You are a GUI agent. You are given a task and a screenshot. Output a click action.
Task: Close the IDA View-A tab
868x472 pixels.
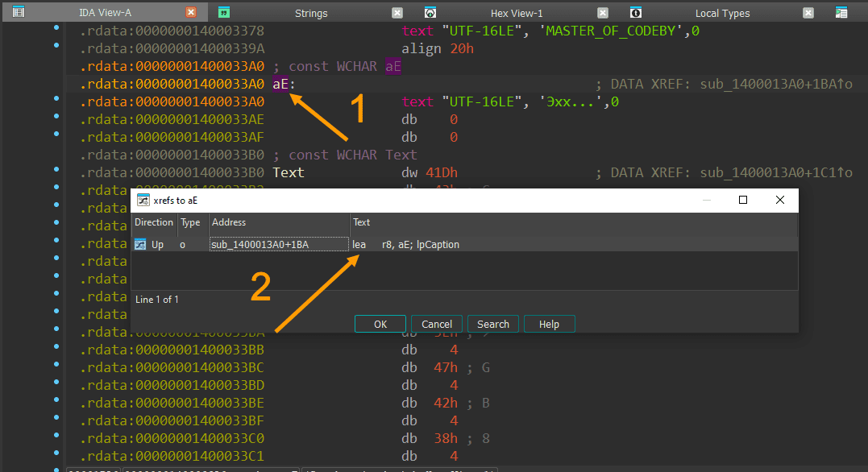[x=191, y=13]
